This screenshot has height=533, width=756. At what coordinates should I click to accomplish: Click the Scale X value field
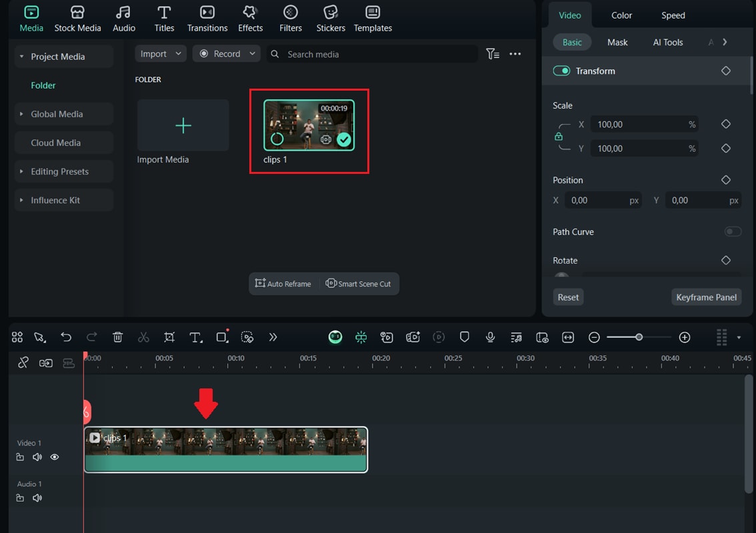(x=645, y=125)
